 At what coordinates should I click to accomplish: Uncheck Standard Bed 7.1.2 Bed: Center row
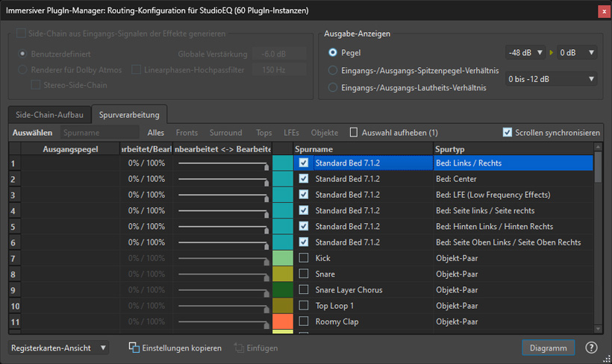coord(303,179)
